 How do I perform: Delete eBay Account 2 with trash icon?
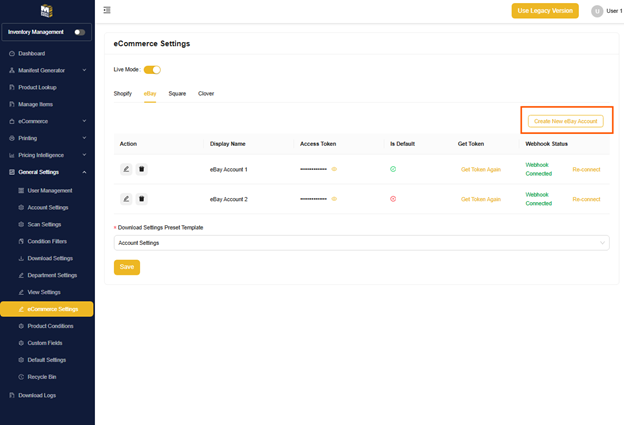click(141, 199)
